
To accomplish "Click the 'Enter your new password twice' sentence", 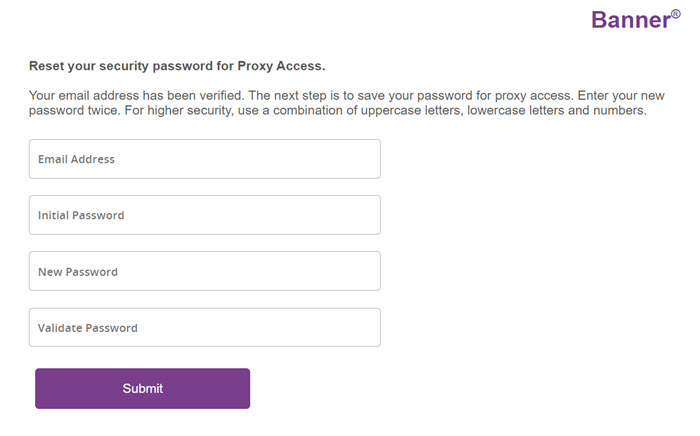I will point(620,95).
